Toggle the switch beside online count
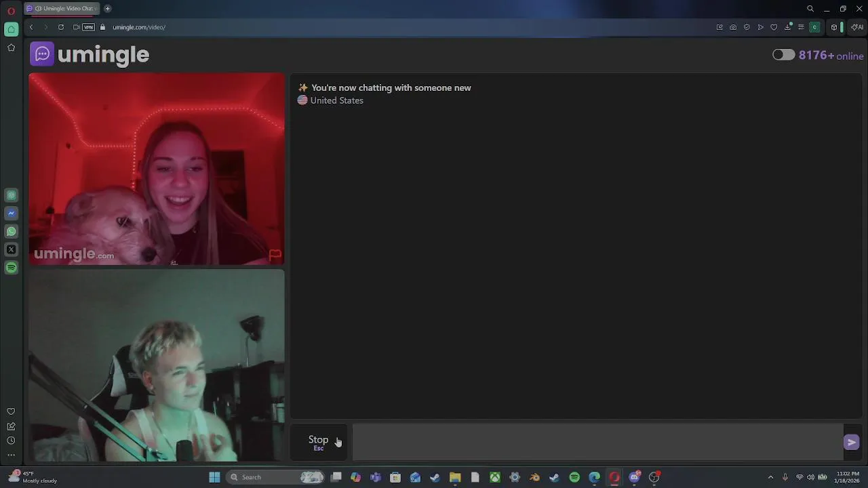Screen dimensions: 868x488 (783, 55)
